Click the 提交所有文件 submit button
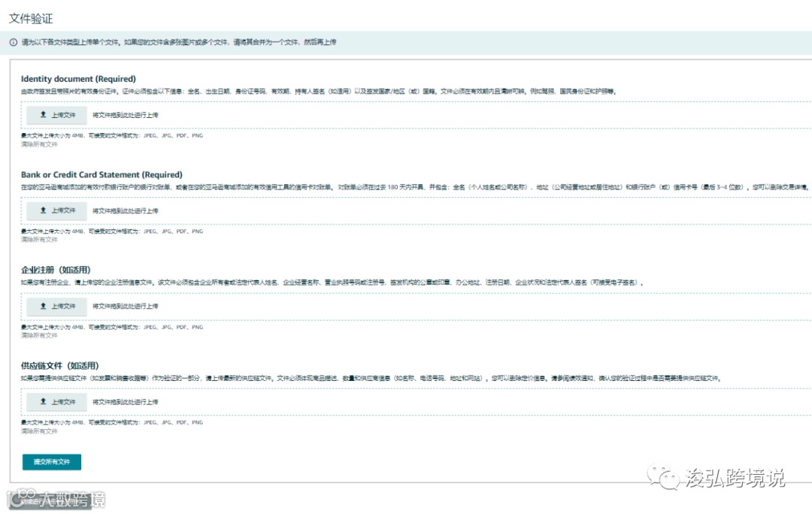The height and width of the screenshot is (514, 812). 52,461
